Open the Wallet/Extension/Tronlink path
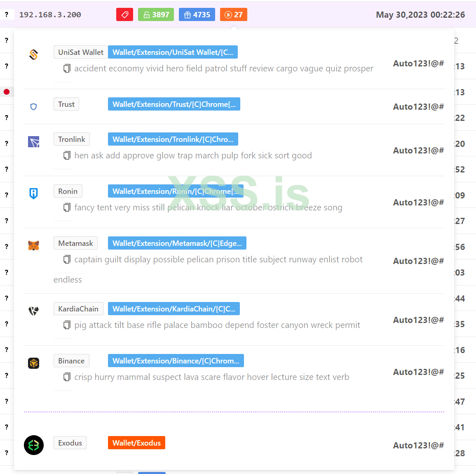The image size is (476, 474). (x=173, y=139)
